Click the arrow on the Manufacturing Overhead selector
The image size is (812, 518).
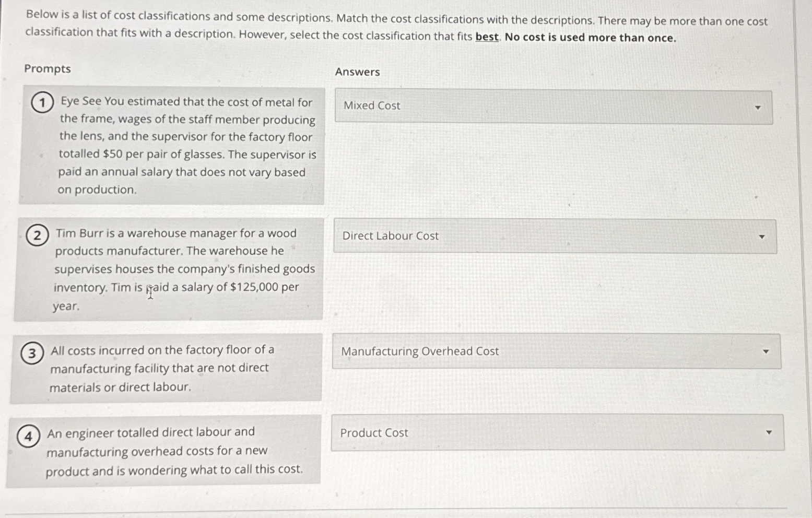(x=767, y=351)
